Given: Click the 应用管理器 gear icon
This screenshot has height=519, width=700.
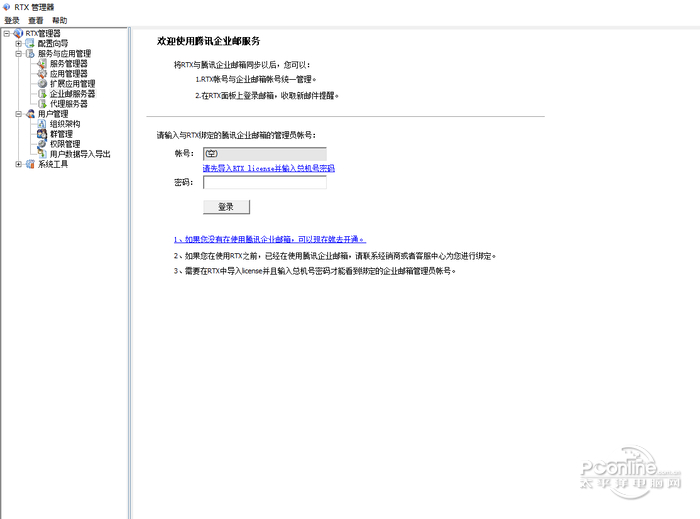Looking at the screenshot, I should (42, 74).
